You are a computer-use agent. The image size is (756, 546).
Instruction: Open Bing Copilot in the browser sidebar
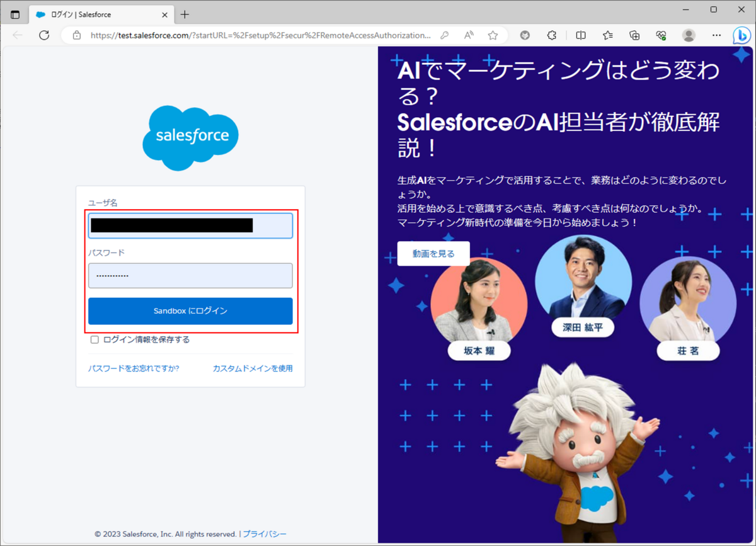(x=742, y=35)
